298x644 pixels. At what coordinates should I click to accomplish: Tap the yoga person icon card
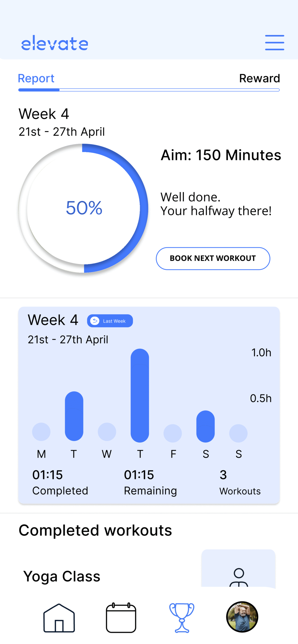pyautogui.click(x=238, y=569)
